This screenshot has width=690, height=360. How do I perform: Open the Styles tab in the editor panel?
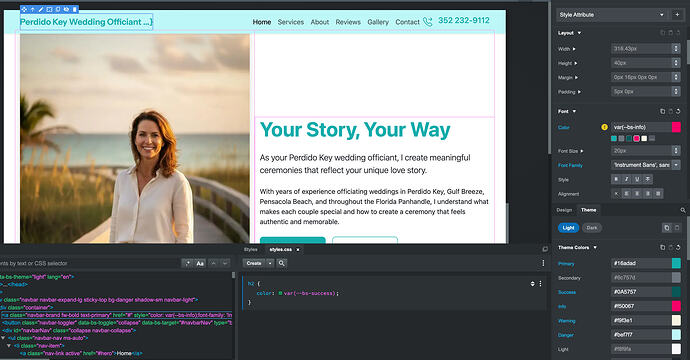click(x=251, y=250)
